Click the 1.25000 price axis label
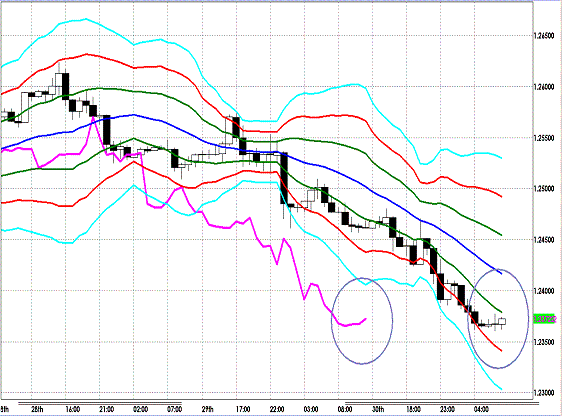 pos(544,189)
